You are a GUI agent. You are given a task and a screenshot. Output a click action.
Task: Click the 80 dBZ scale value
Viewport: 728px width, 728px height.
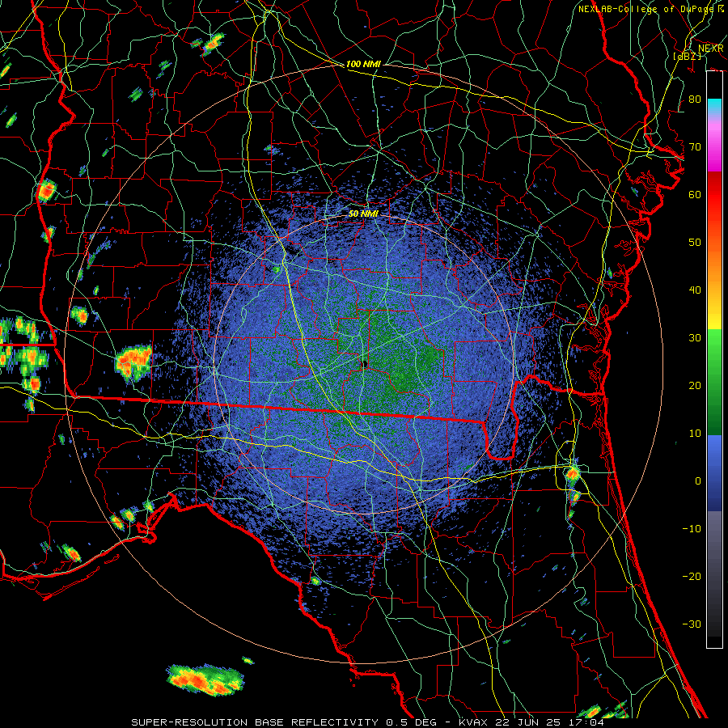(695, 99)
